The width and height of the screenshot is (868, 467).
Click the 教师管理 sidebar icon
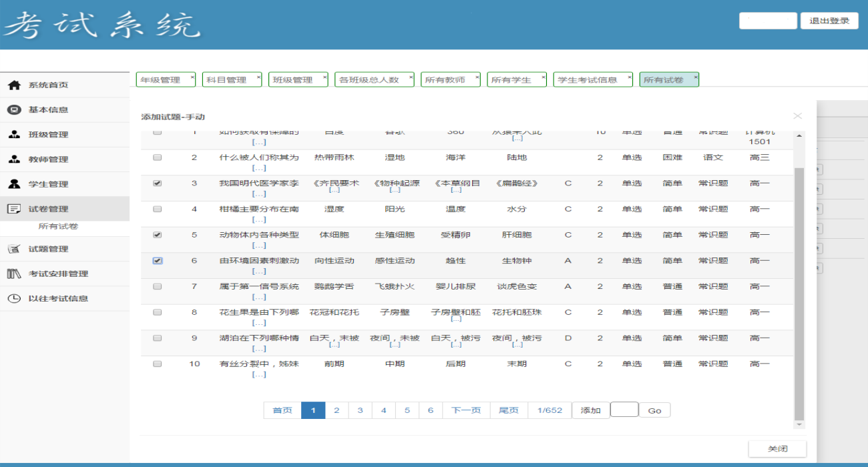13,159
